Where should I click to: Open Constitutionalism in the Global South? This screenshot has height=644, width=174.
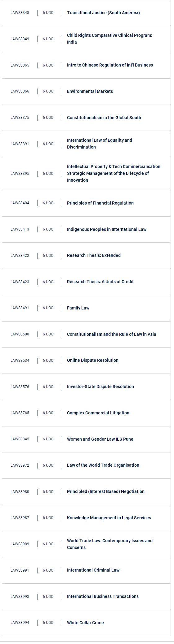(86, 118)
